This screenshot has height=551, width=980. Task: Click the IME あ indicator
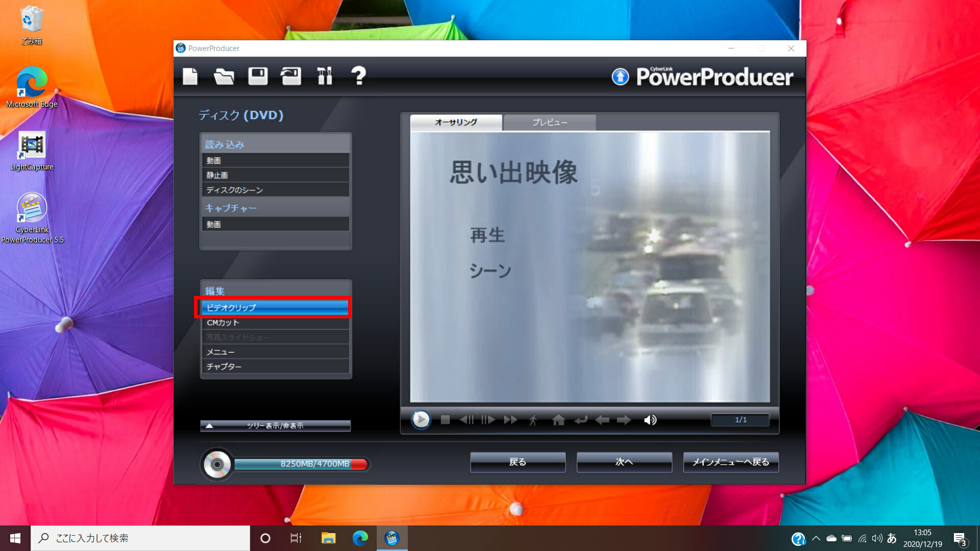[x=892, y=538]
